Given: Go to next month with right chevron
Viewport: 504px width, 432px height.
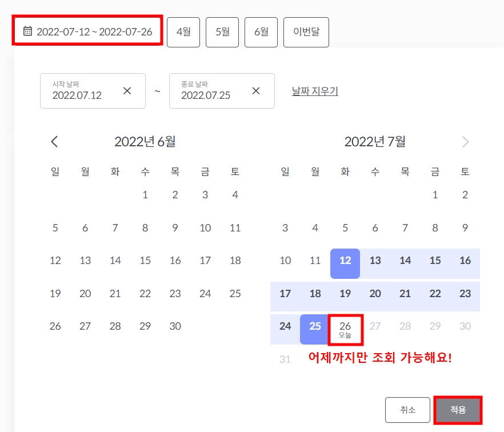Looking at the screenshot, I should point(465,142).
